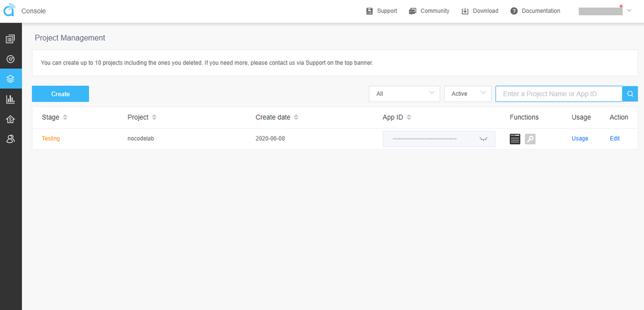
Task: Click the 10 projects limit notice text
Action: (x=207, y=63)
